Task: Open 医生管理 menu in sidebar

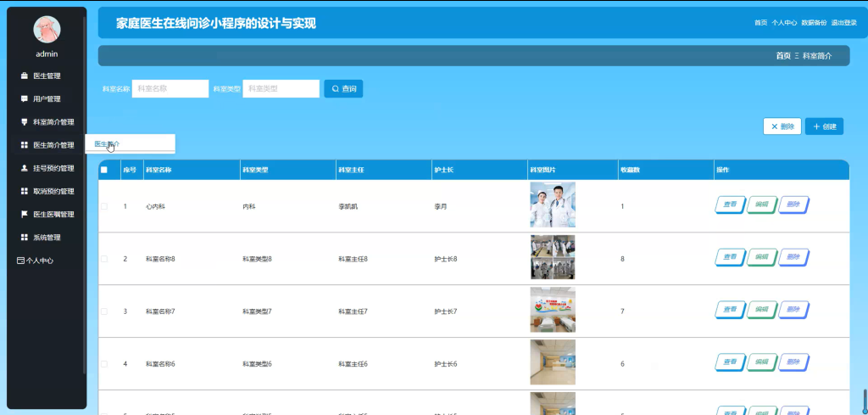Action: (47, 76)
